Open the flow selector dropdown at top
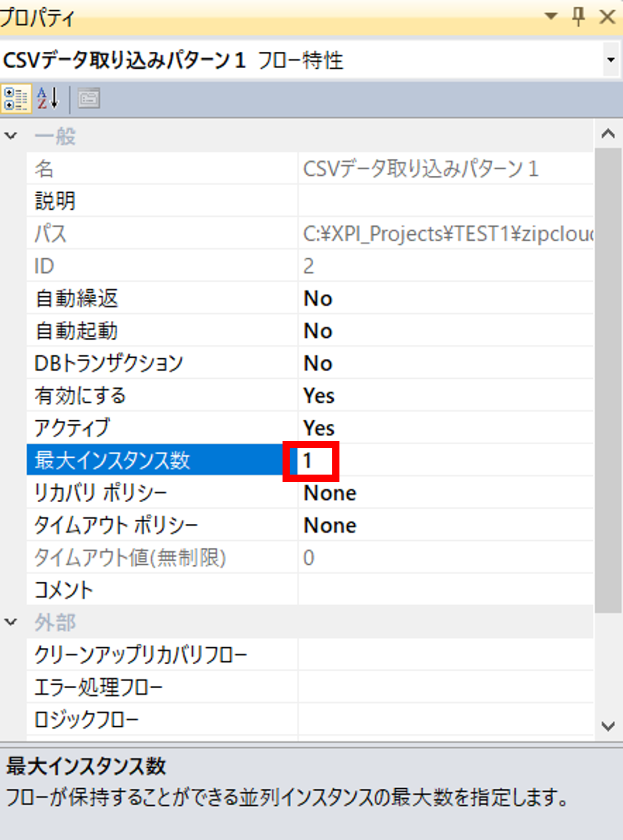The width and height of the screenshot is (623, 840). [x=611, y=59]
